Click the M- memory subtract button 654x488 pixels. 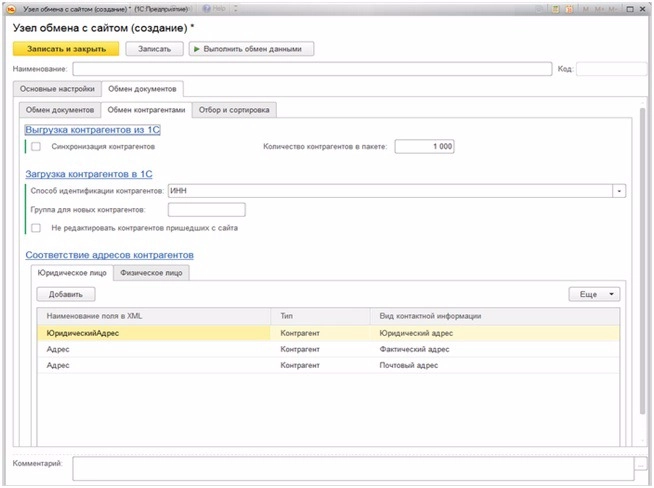click(612, 8)
